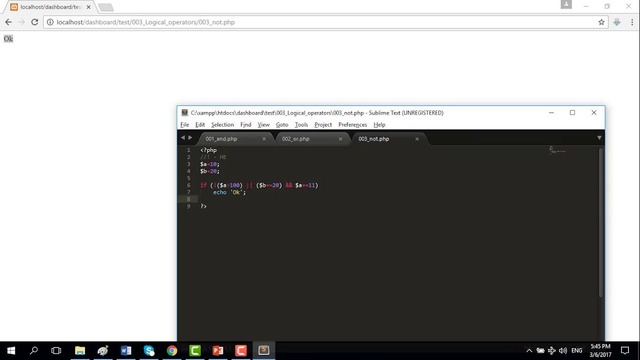Close the localhost browser tab
This screenshot has height=360, width=640.
89,7
